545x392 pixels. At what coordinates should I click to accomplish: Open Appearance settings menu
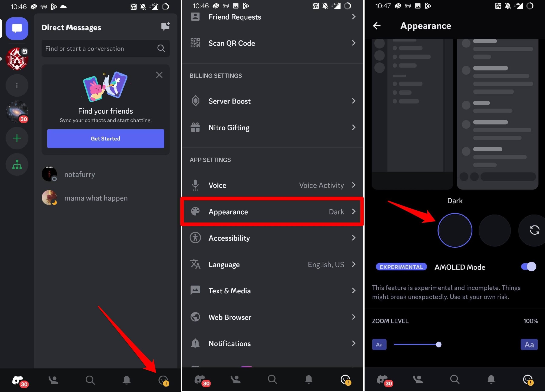click(x=272, y=211)
